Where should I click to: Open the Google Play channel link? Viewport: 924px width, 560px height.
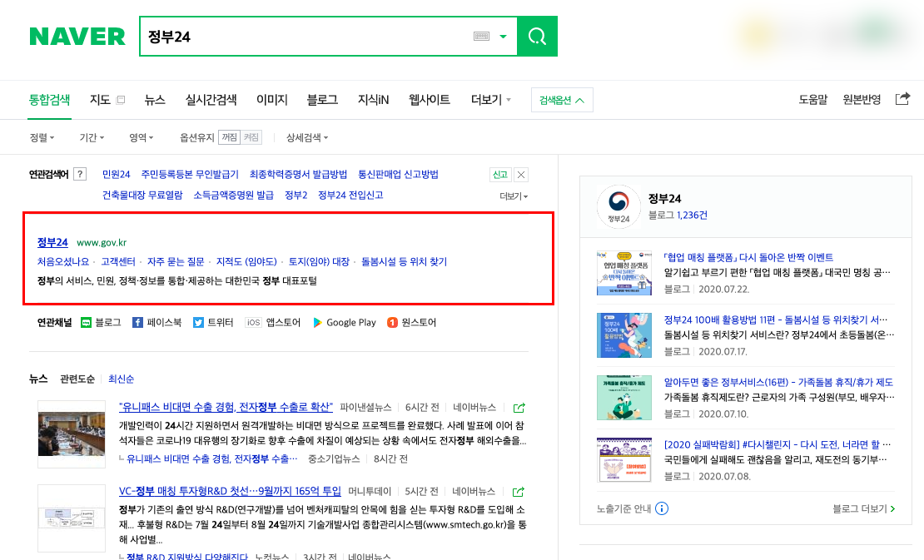click(x=344, y=323)
